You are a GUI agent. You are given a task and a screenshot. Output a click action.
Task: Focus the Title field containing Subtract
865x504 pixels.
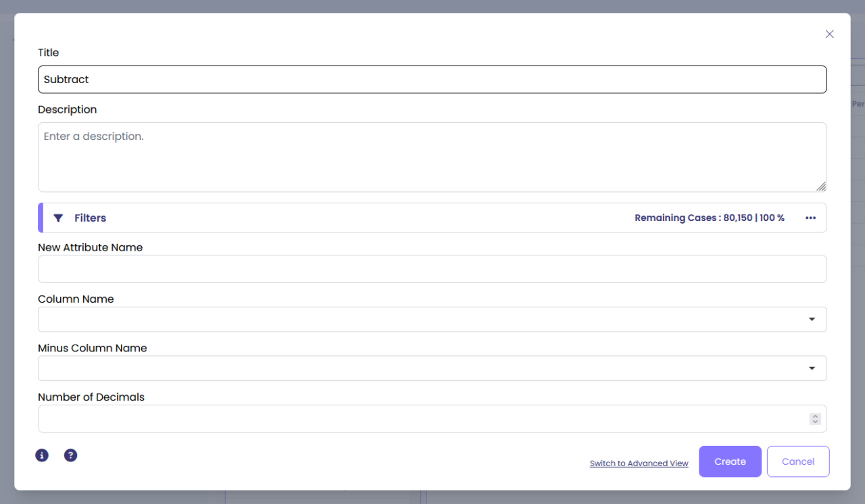(x=432, y=80)
